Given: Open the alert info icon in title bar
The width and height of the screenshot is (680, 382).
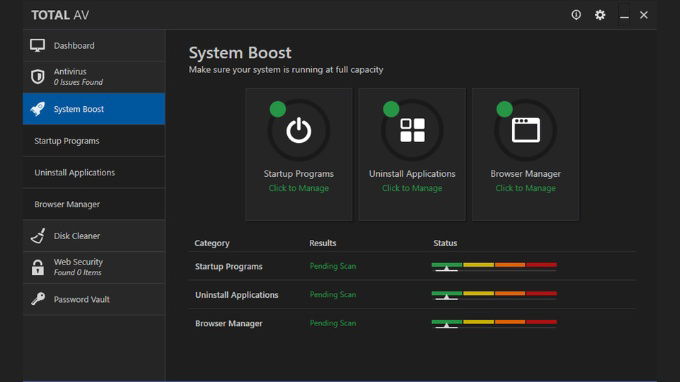Looking at the screenshot, I should click(x=576, y=15).
